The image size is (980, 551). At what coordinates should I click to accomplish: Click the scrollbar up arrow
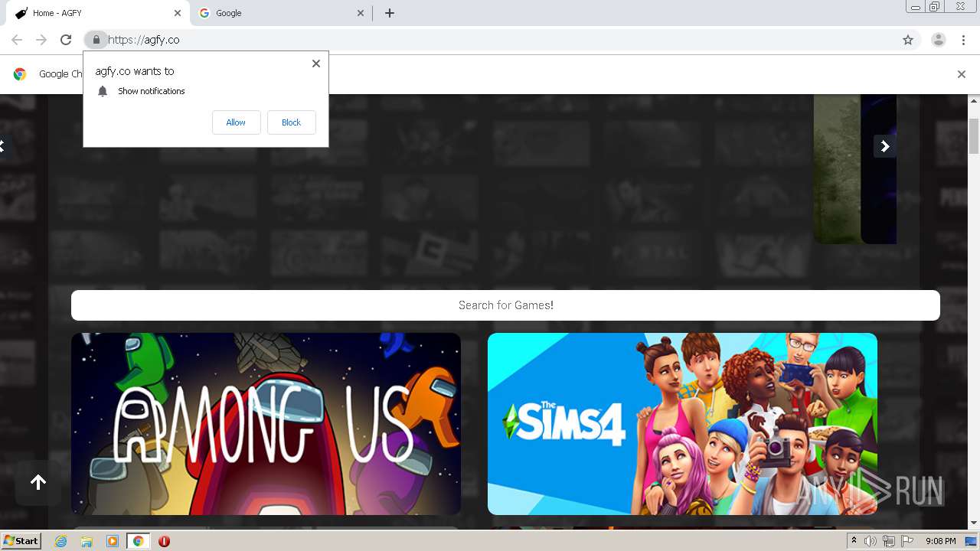point(974,100)
